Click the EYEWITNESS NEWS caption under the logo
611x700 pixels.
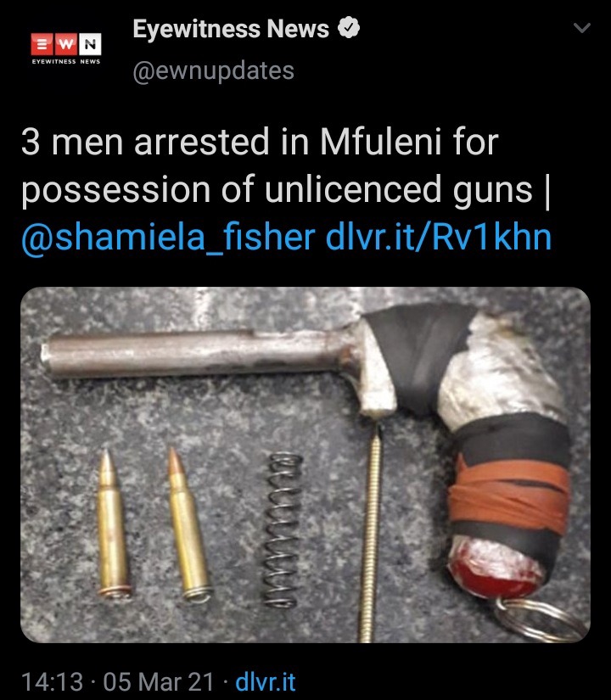point(66,62)
